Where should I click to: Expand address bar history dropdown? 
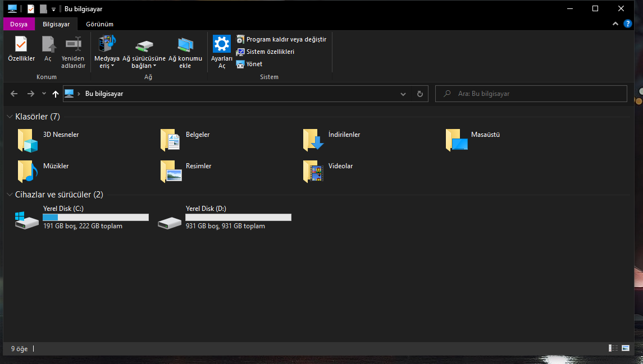coord(403,94)
